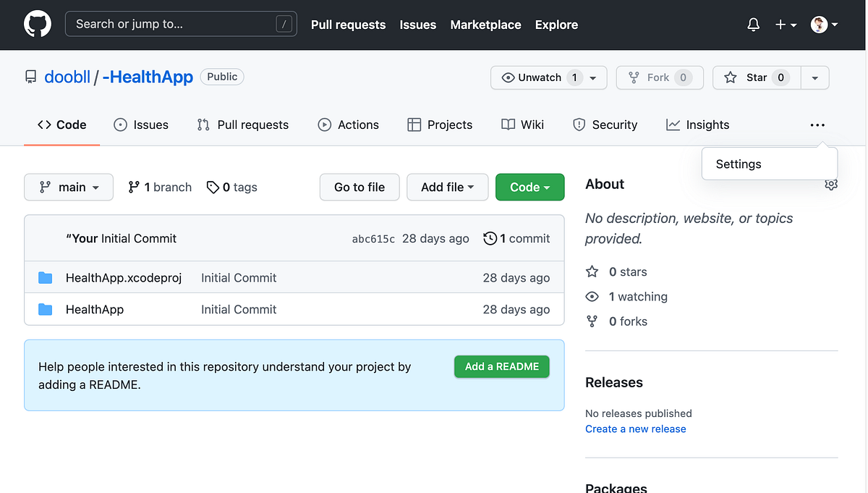The width and height of the screenshot is (868, 493).
Task: Star the repository
Action: pyautogui.click(x=756, y=77)
